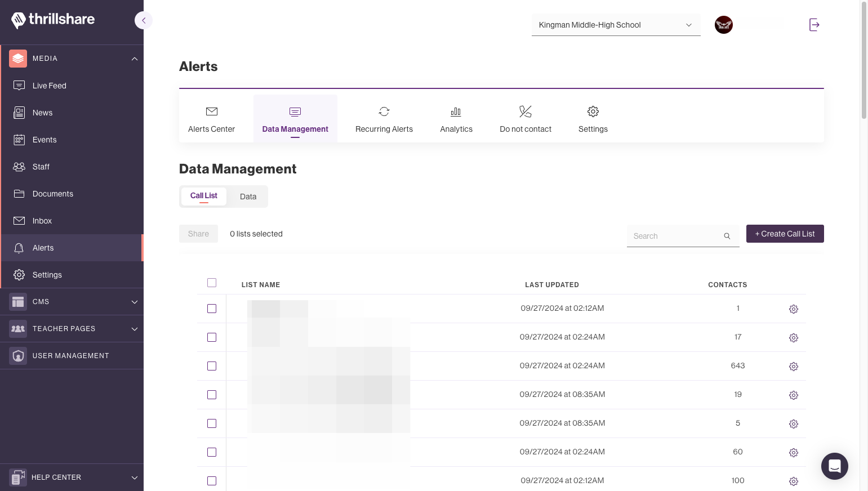Open gear settings for the 19-contact list

click(794, 395)
